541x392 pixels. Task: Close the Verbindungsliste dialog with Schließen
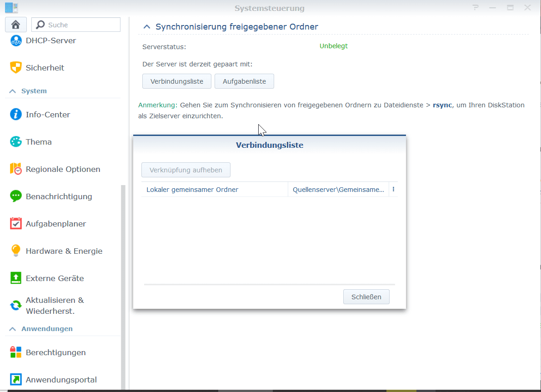(x=366, y=297)
